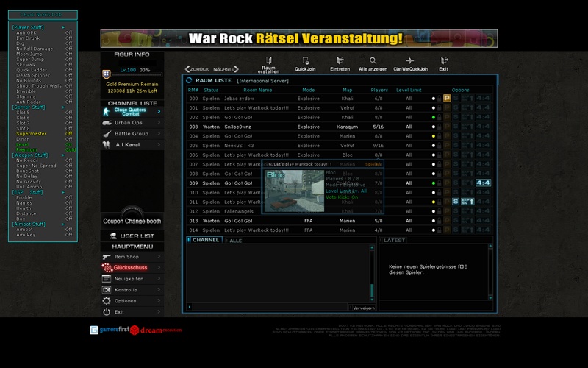The width and height of the screenshot is (588, 368).
Task: Collapse the [Player Stuff] section
Action: pos(63,27)
